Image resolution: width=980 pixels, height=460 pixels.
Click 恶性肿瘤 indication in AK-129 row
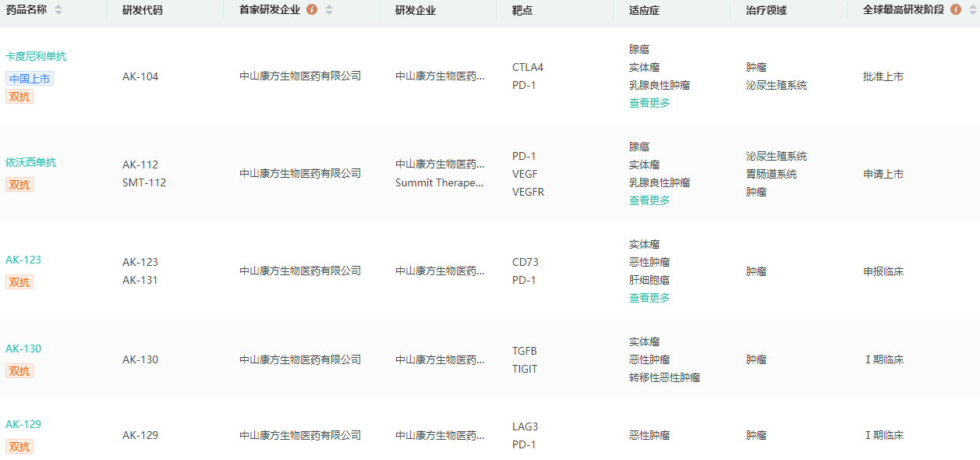click(649, 435)
